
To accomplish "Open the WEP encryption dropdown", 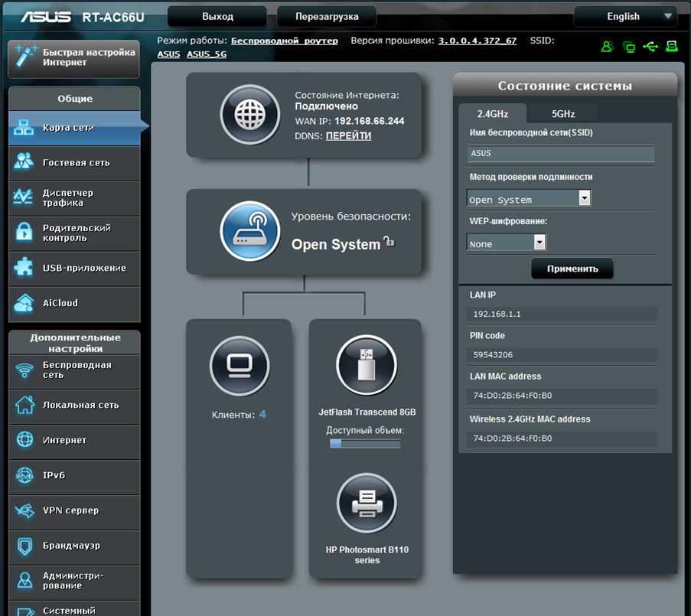I will [x=507, y=243].
